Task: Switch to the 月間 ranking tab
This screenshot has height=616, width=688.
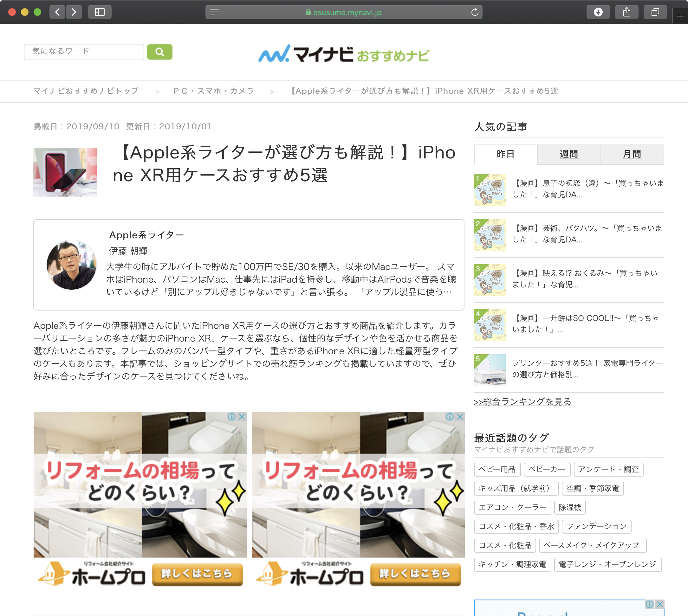Action: tap(632, 154)
